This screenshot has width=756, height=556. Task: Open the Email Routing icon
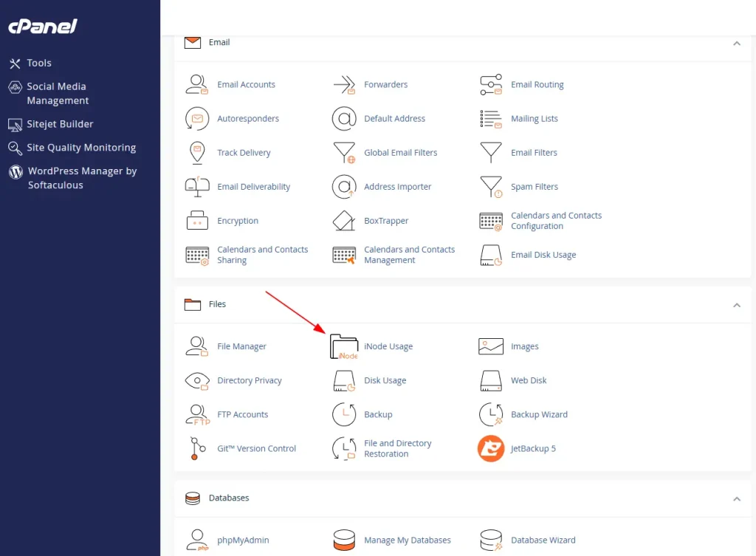491,84
